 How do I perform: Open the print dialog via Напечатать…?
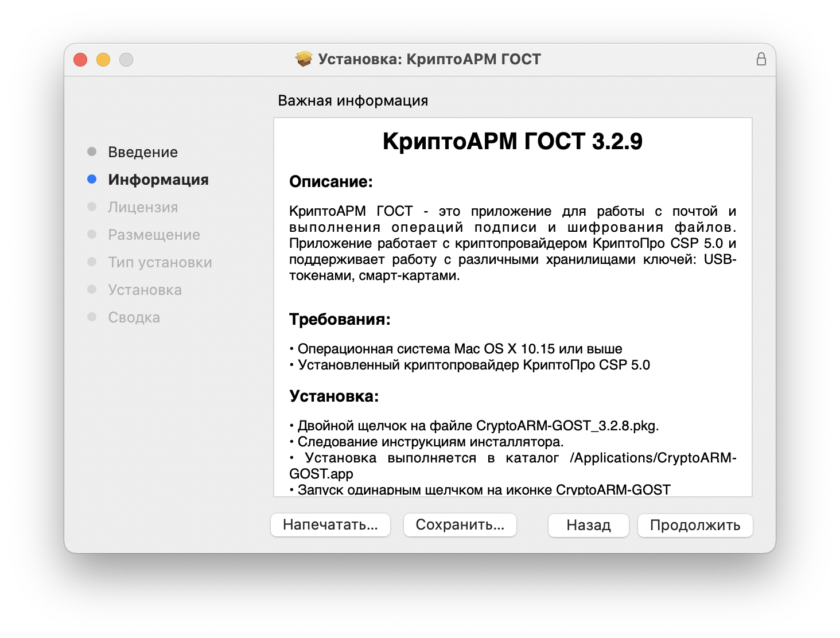click(330, 524)
